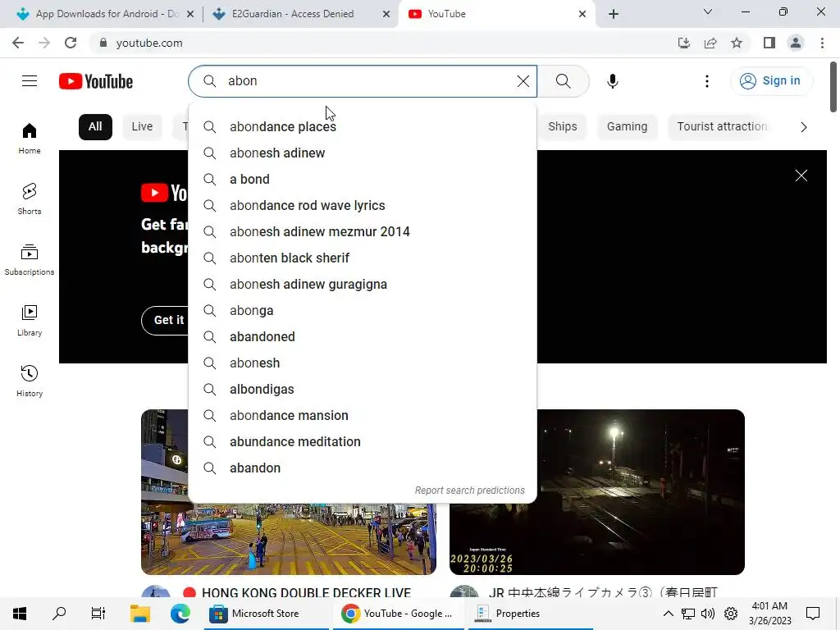Go to Home in the sidebar
Viewport: 840px width, 630px height.
pyautogui.click(x=30, y=138)
